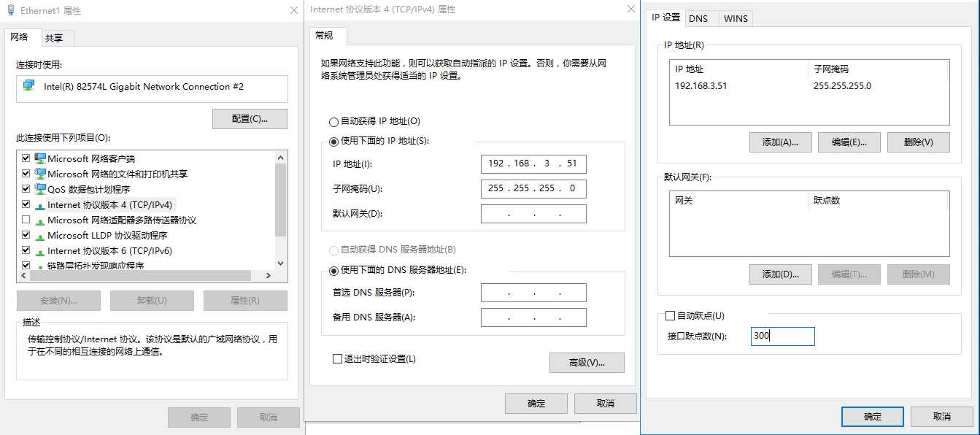The width and height of the screenshot is (980, 435).
Task: Click the Microsoft LLDP 协议驱动程序 icon
Action: tap(40, 236)
